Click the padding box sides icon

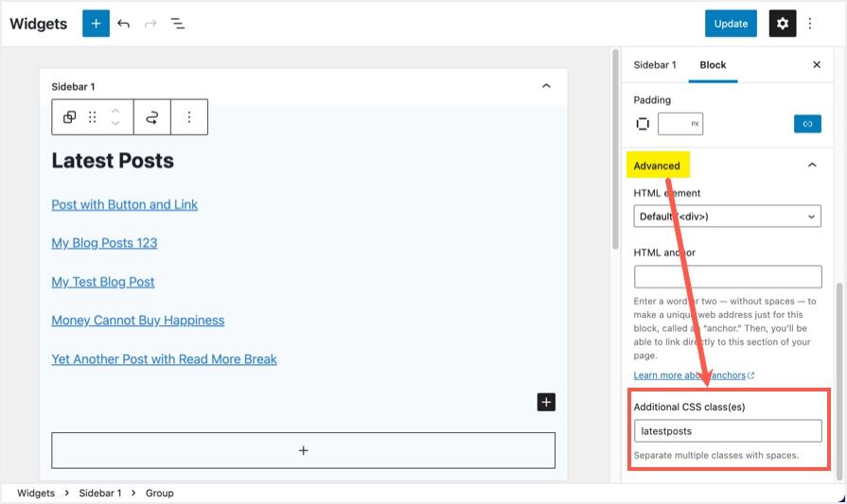643,124
